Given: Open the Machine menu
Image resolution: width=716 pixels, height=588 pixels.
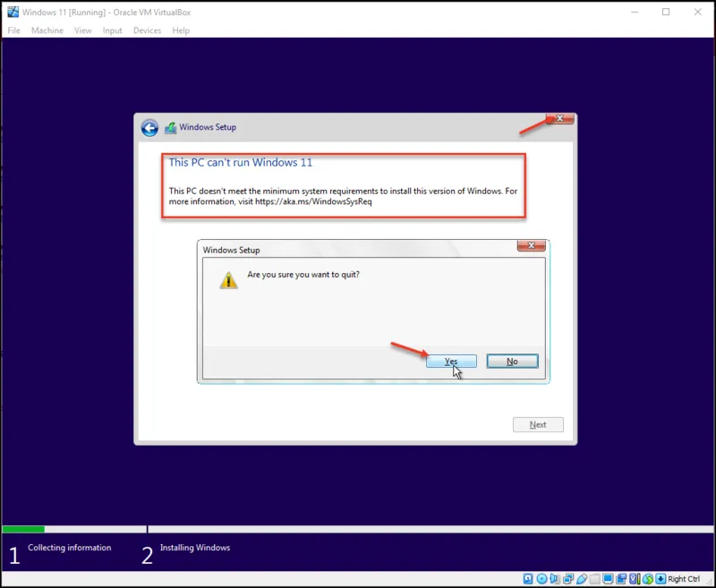Looking at the screenshot, I should click(x=47, y=30).
